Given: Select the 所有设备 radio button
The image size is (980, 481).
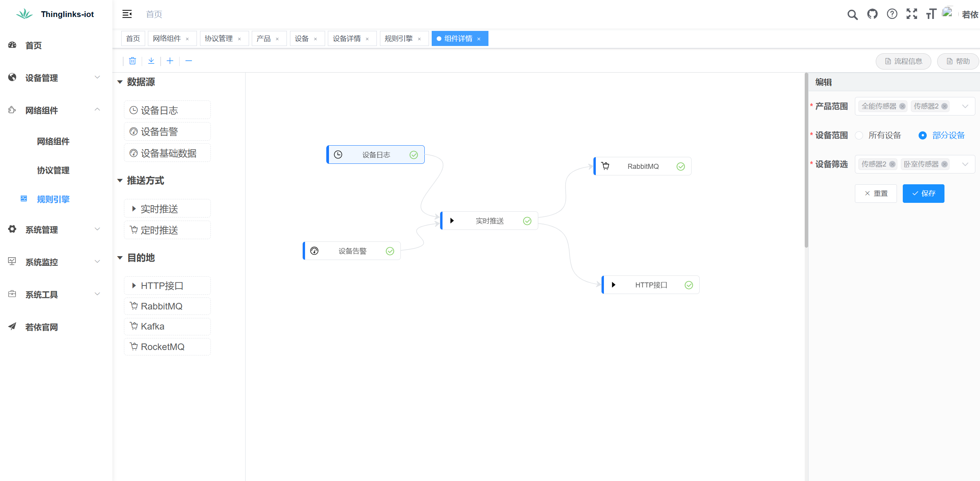Looking at the screenshot, I should click(859, 135).
